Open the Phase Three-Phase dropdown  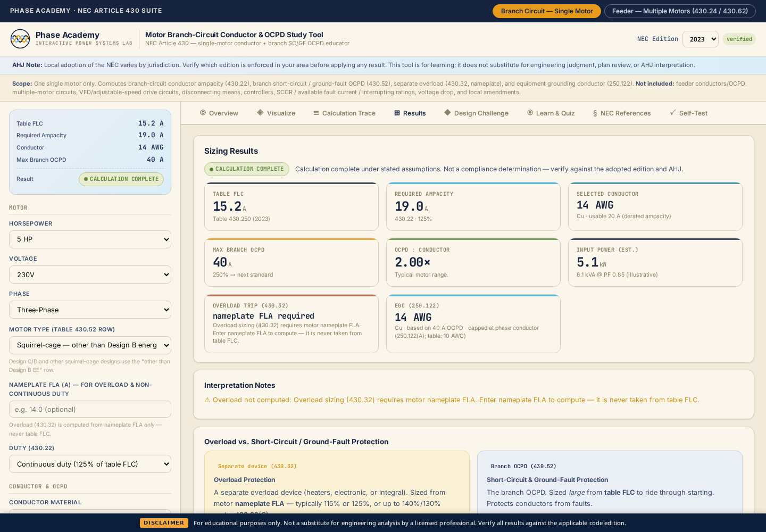(x=90, y=310)
